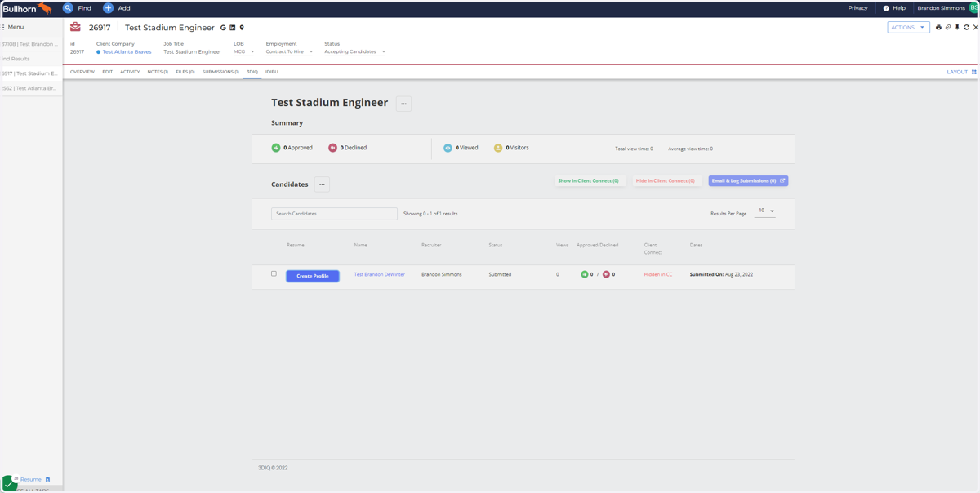Click the Recruiter column header
Viewport: 980px width, 493px height.
431,245
